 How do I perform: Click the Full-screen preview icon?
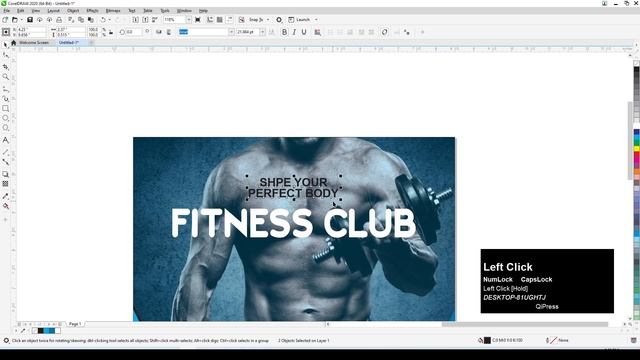point(198,20)
